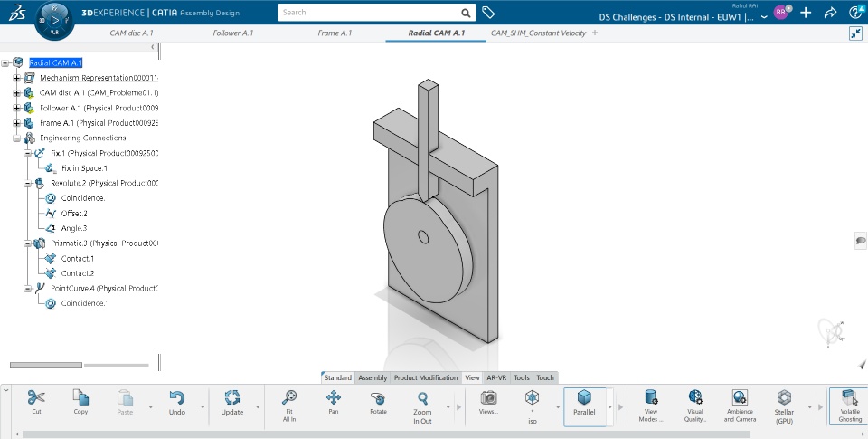Click the tree panel horizontal scrollbar
The height and width of the screenshot is (439, 868).
(x=46, y=366)
